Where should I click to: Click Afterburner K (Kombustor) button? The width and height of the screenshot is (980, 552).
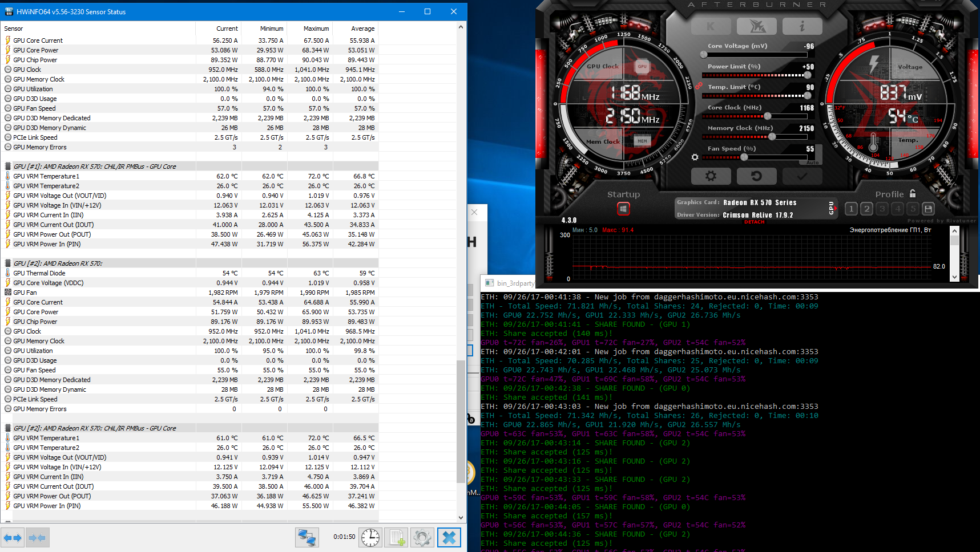click(x=711, y=26)
